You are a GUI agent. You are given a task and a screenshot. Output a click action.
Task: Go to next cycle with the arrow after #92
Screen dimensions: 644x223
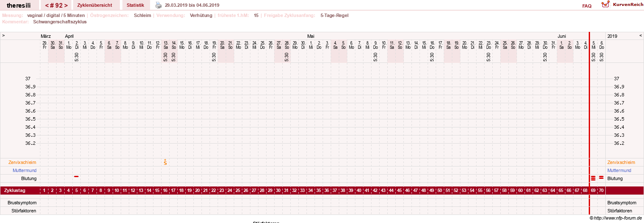pos(66,6)
